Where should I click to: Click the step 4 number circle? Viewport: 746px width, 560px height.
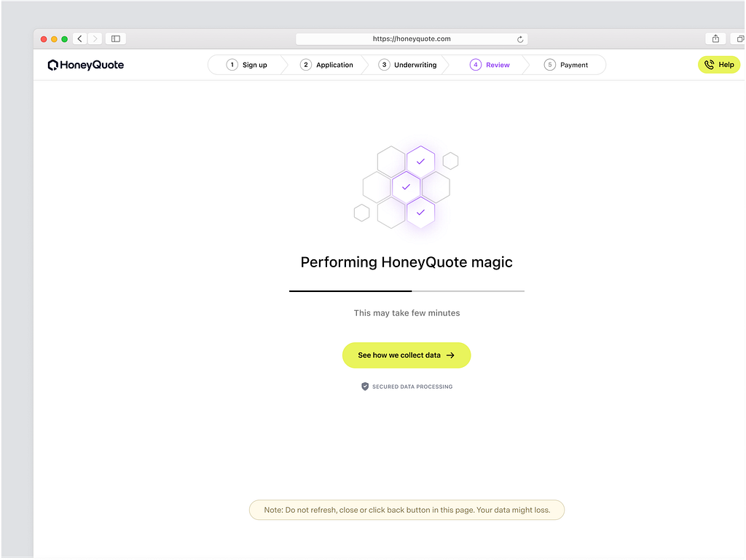475,65
